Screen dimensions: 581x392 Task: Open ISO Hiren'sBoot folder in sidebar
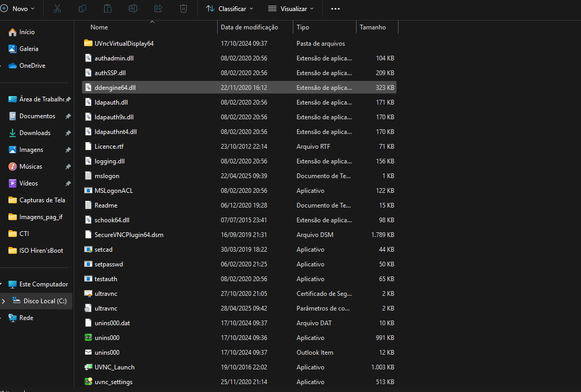click(36, 251)
